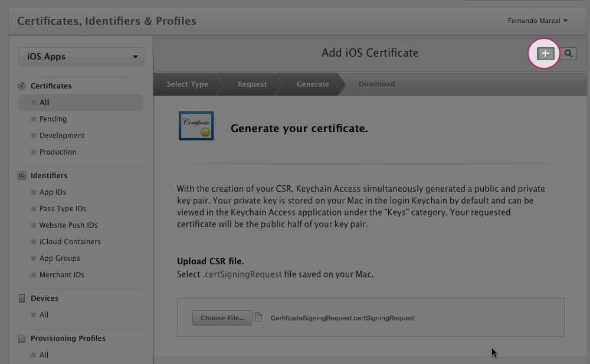
Task: Open the Fernando Marzal account menu
Action: coord(537,21)
